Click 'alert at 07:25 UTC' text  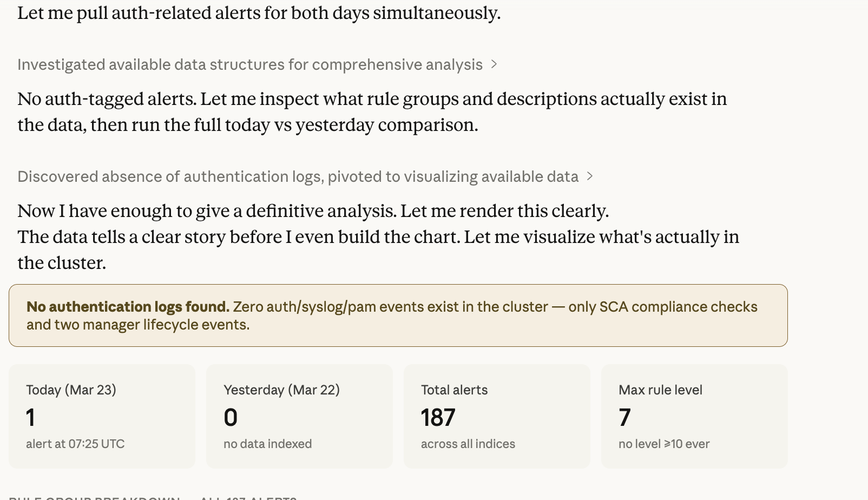pyautogui.click(x=75, y=444)
